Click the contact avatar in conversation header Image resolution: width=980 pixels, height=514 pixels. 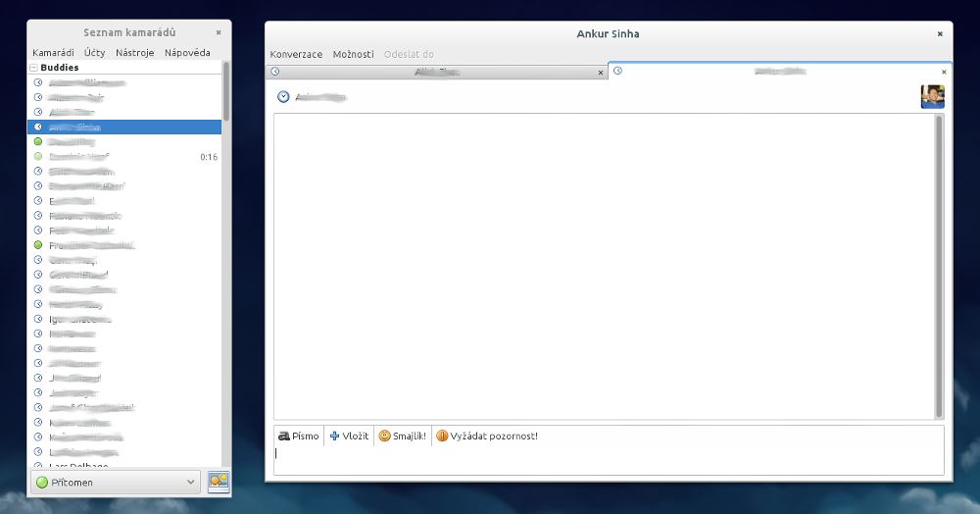tap(932, 97)
